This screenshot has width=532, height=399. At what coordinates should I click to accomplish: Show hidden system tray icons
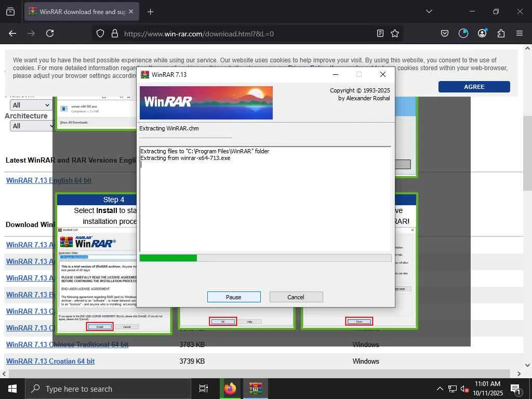440,389
